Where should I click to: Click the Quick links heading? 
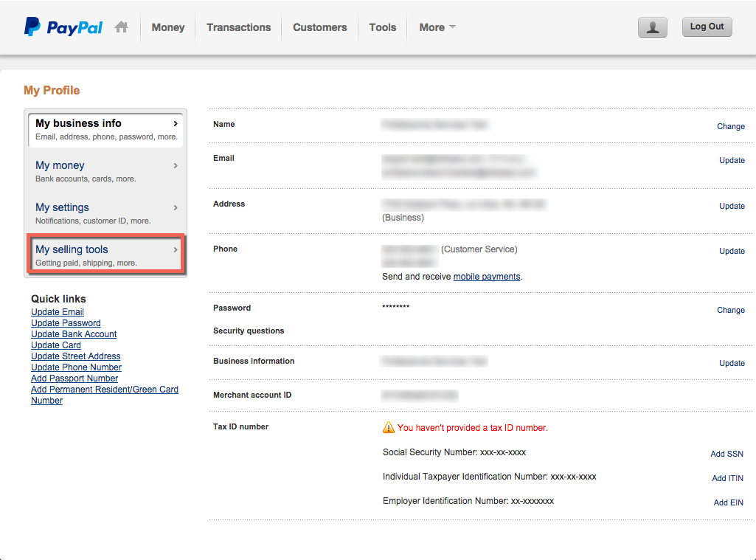[x=58, y=299]
